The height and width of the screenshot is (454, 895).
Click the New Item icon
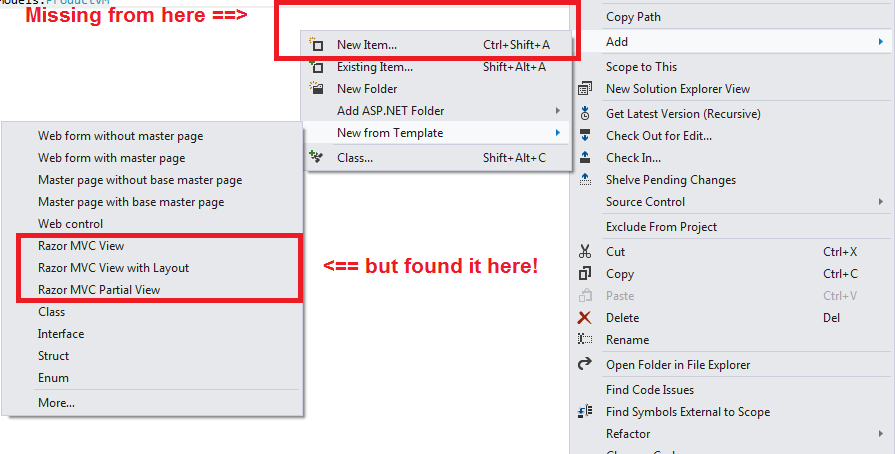(x=316, y=44)
